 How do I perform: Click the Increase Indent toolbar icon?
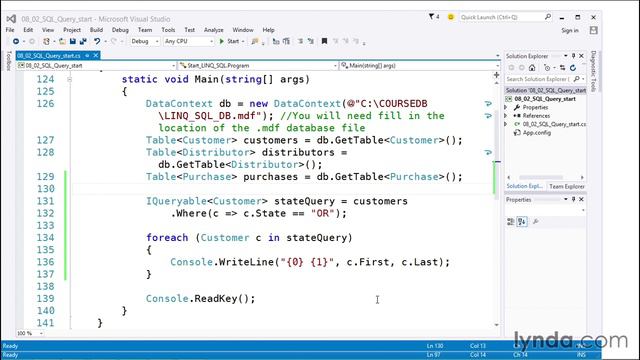(x=311, y=41)
